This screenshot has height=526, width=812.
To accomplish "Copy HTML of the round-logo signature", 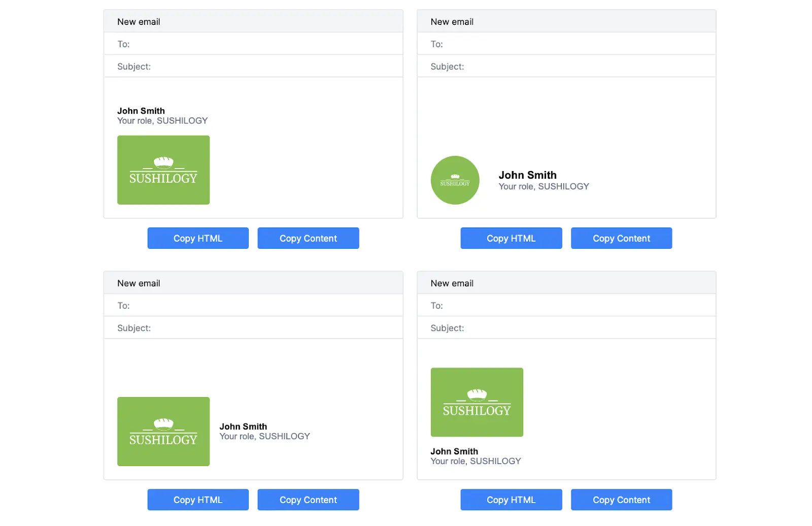I will pos(511,238).
